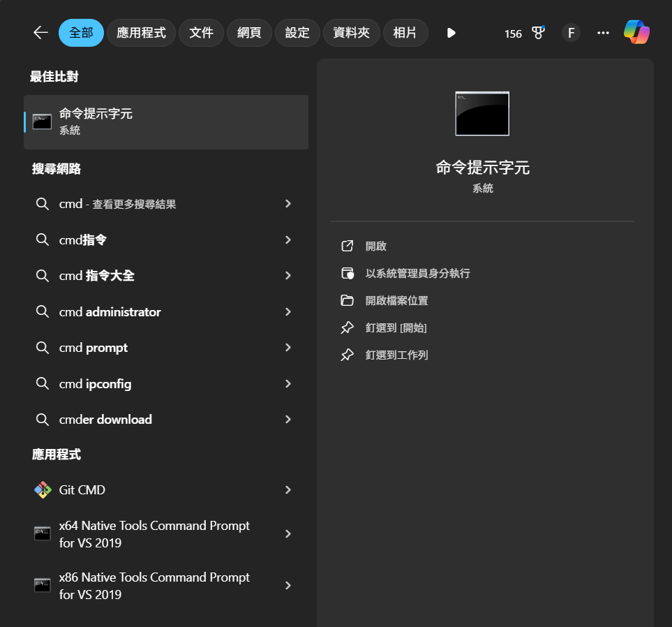Image resolution: width=672 pixels, height=627 pixels.
Task: Click the Git CMD app icon
Action: [x=43, y=490]
